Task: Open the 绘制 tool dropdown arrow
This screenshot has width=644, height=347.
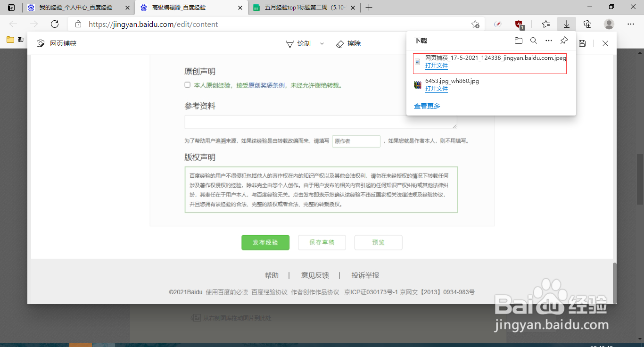Action: (x=322, y=43)
